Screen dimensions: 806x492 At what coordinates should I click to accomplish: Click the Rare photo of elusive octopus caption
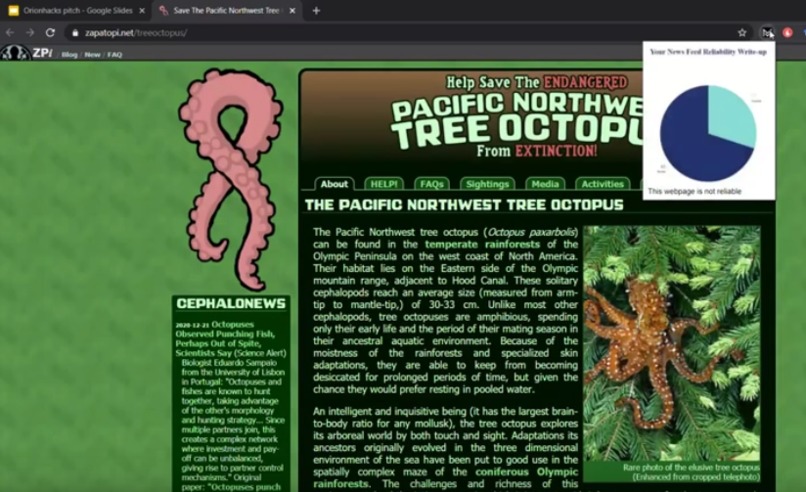click(x=691, y=472)
